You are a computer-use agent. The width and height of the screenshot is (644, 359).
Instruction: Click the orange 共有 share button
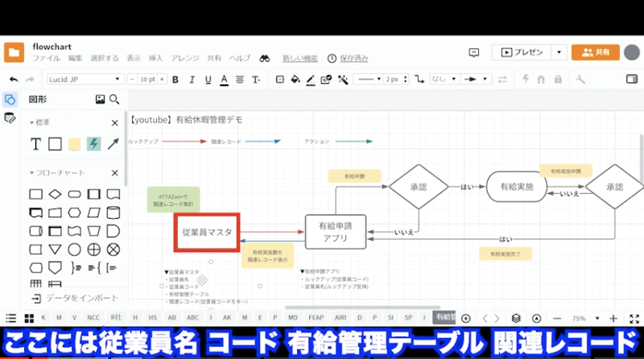click(595, 52)
